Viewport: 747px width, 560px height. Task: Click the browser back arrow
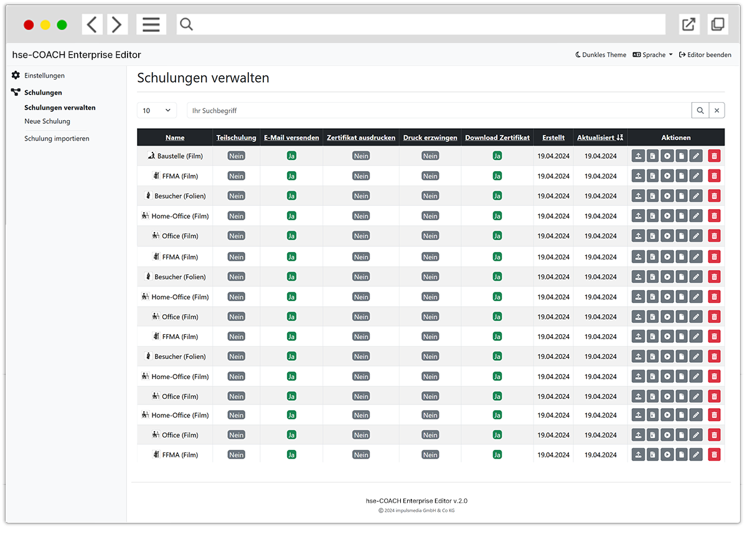[x=92, y=25]
